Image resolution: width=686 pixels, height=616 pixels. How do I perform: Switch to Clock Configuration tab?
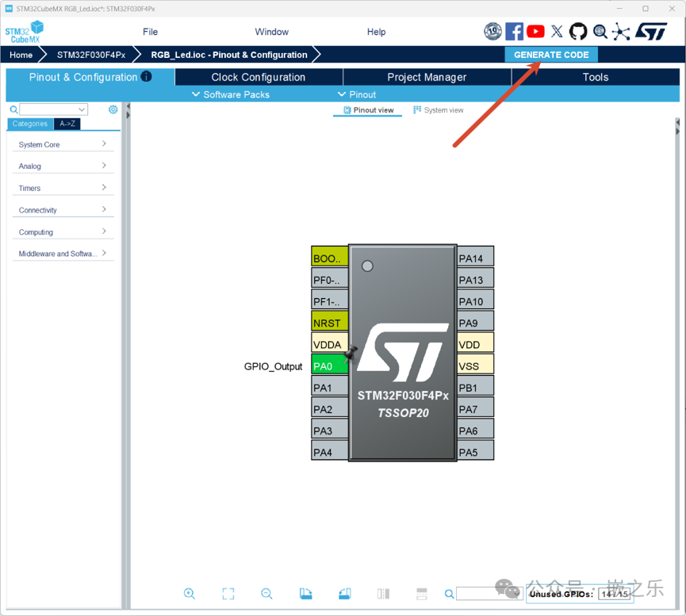(x=259, y=77)
